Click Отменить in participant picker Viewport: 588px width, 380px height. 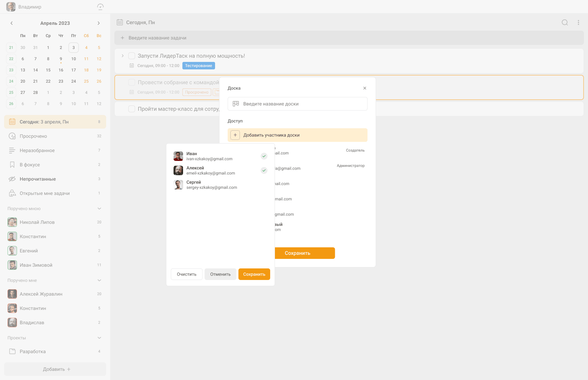tap(220, 274)
